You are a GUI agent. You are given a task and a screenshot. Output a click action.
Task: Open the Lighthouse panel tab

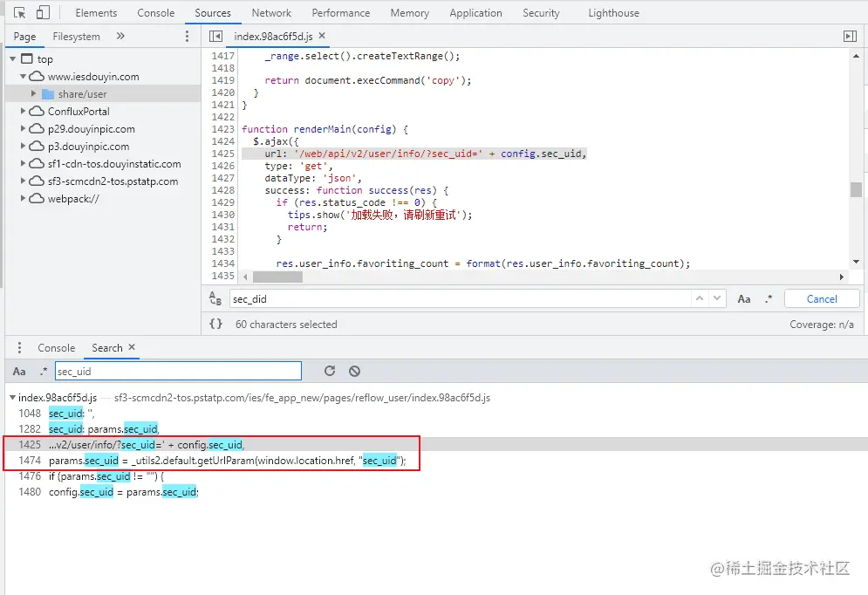pyautogui.click(x=613, y=13)
